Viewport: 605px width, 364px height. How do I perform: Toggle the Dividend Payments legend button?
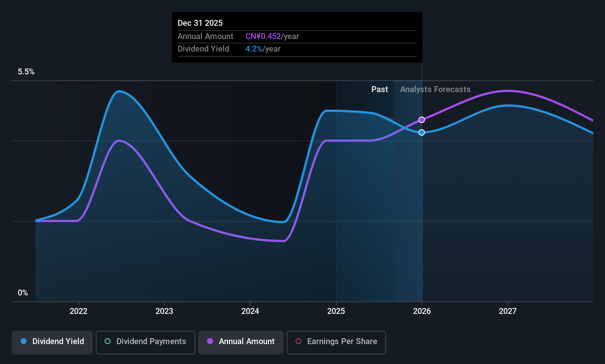(146, 342)
